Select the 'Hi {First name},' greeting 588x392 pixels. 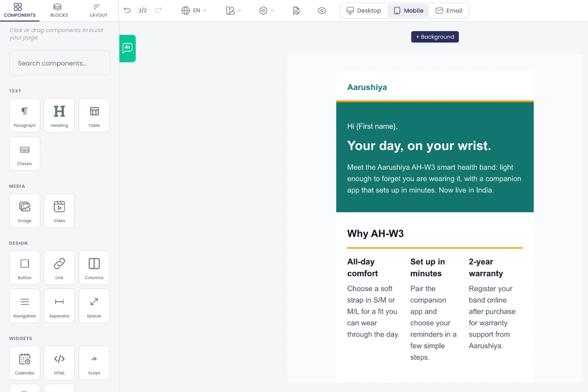pyautogui.click(x=372, y=126)
